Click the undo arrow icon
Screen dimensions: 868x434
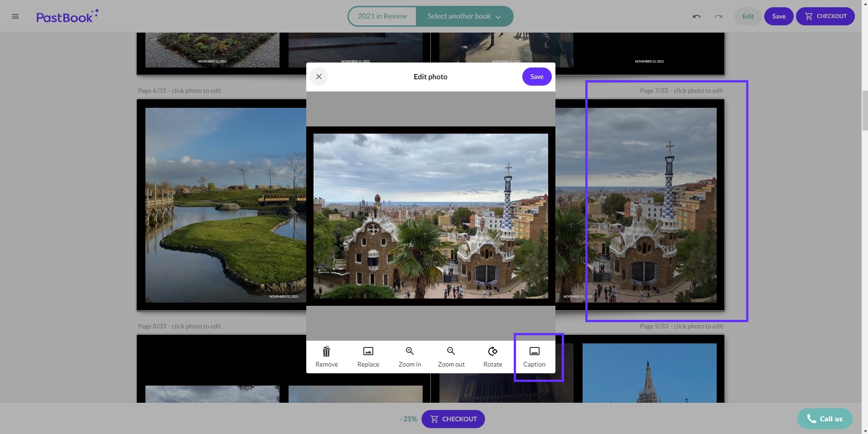(x=696, y=16)
